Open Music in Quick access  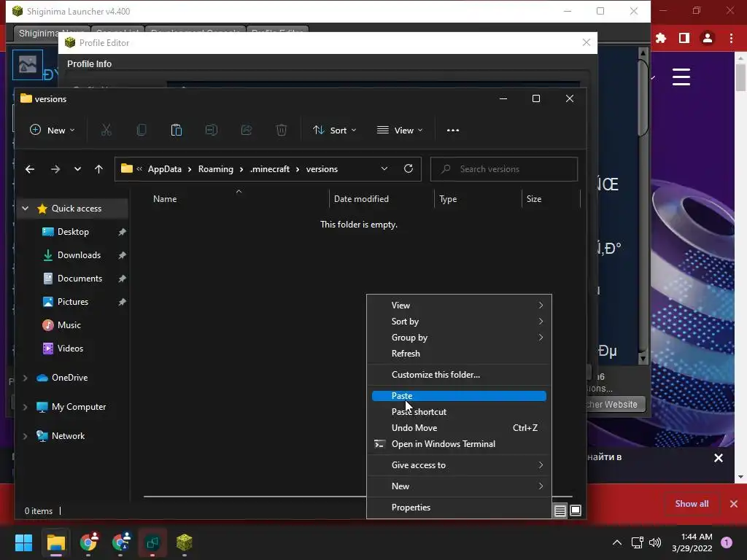click(69, 325)
